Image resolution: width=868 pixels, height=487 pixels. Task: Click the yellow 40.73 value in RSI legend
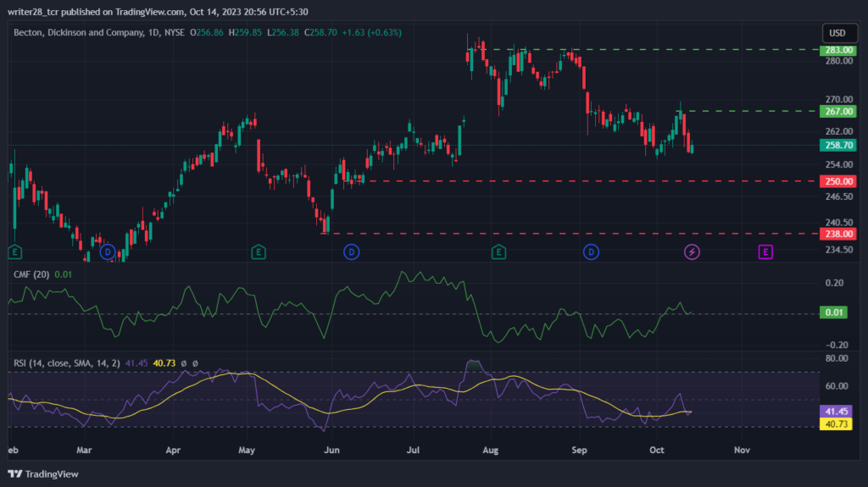pyautogui.click(x=164, y=363)
